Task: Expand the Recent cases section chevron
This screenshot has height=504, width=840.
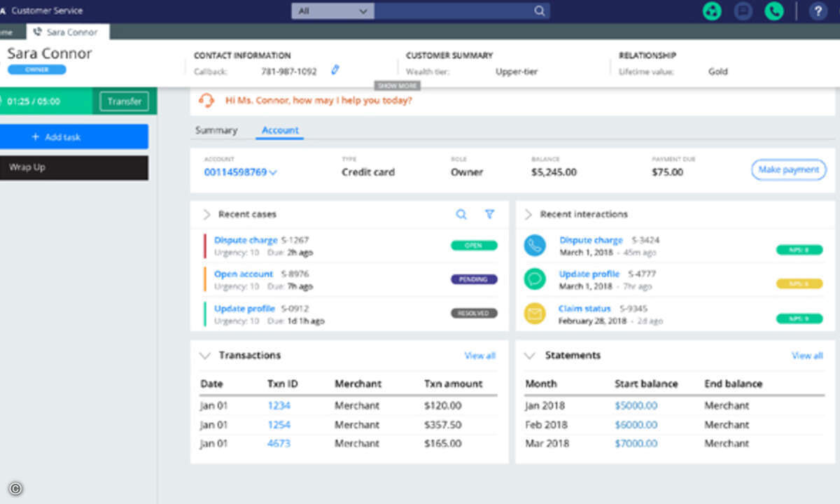Action: point(206,214)
